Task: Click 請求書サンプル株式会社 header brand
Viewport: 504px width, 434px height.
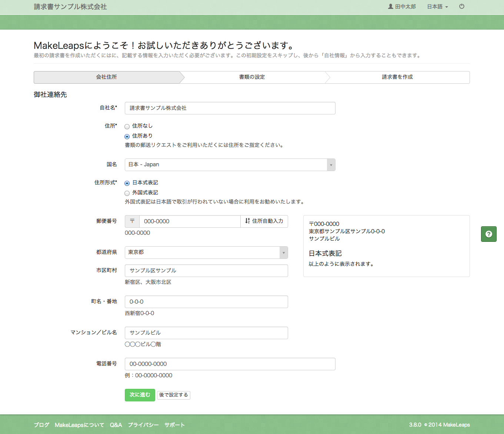Action: tap(70, 7)
